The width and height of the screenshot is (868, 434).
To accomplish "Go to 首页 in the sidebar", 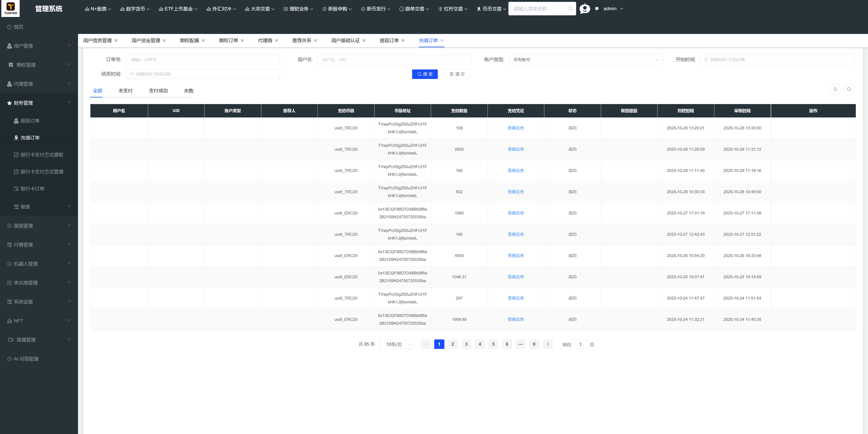I will pyautogui.click(x=39, y=27).
